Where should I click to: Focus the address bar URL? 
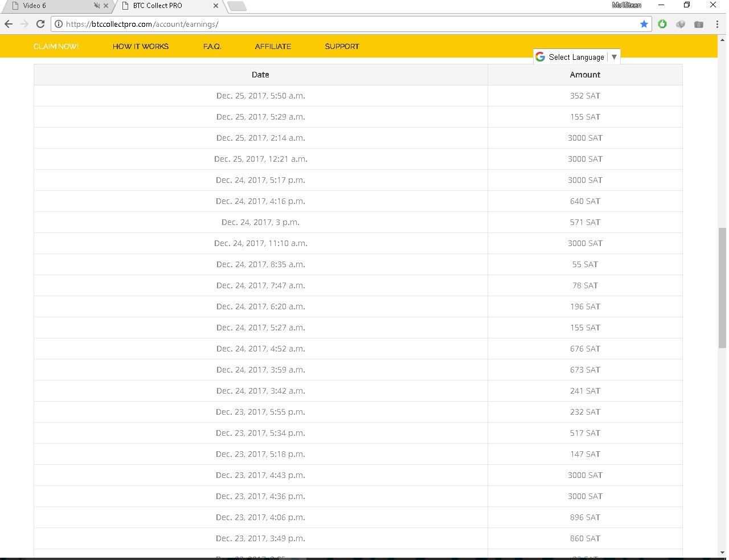[x=350, y=24]
